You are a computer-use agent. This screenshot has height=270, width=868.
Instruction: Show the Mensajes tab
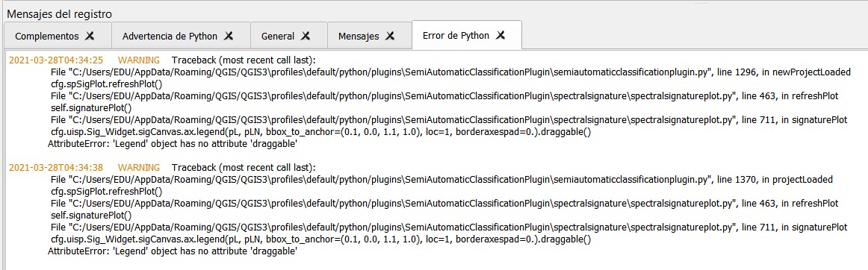359,36
